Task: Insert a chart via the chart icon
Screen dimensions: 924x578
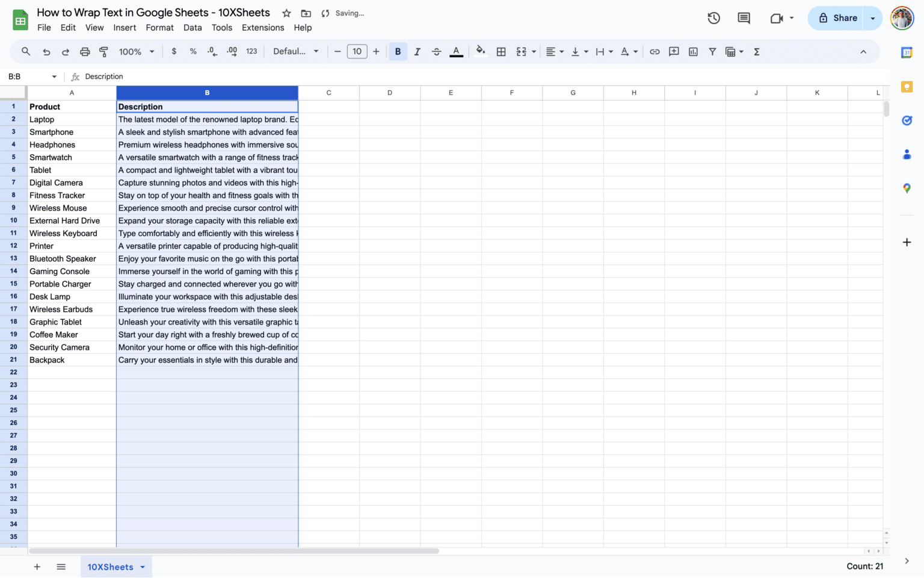Action: (693, 51)
